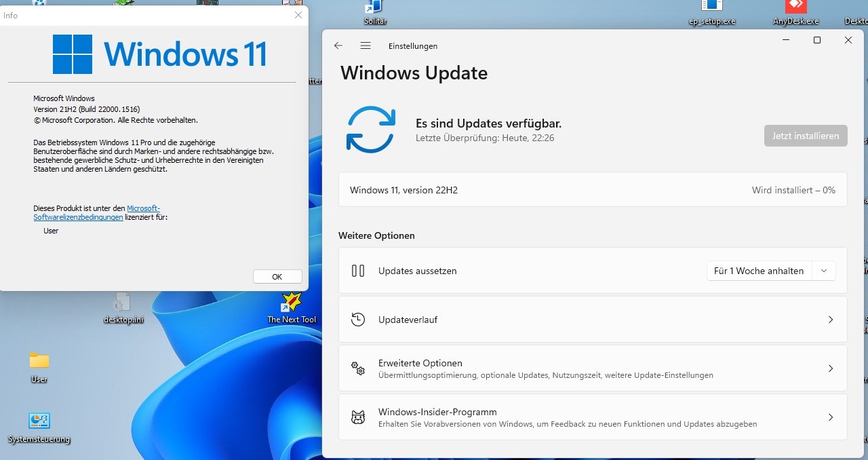Click the Wird installiert – 0% status

[x=793, y=190]
